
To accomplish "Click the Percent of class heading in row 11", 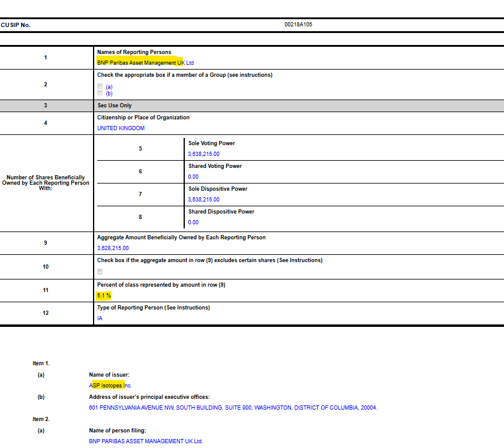I will click(161, 285).
